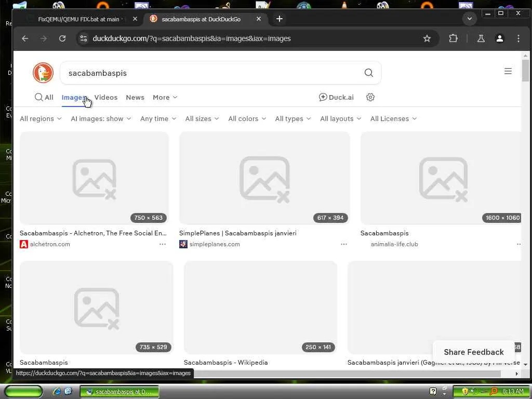This screenshot has height=399, width=532.
Task: Expand the All Licenses filter
Action: pyautogui.click(x=393, y=119)
